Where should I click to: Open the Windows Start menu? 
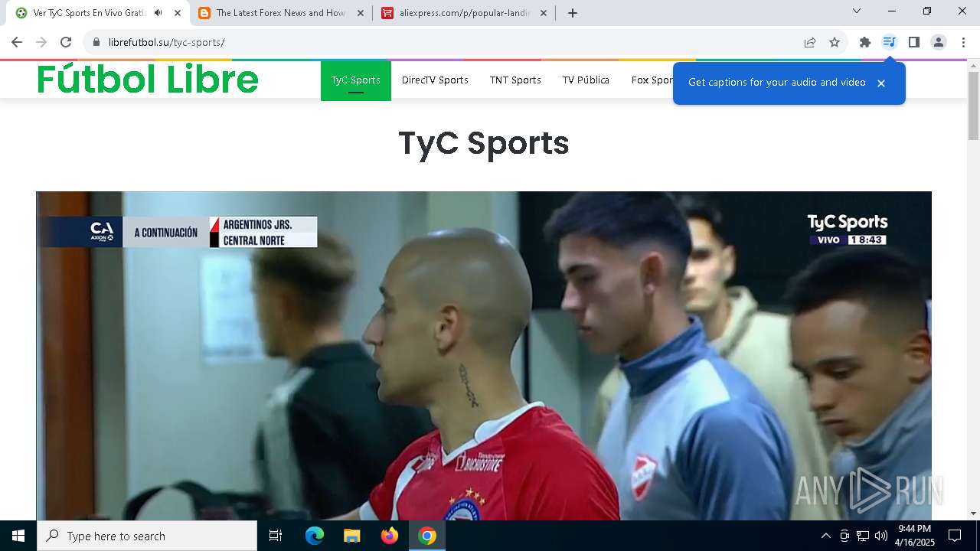click(18, 536)
